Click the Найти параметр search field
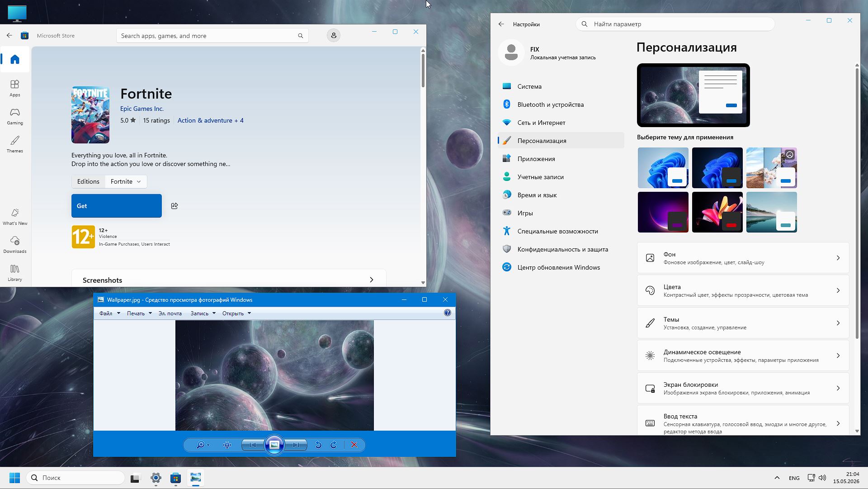Viewport: 868px width, 489px height. (x=675, y=24)
